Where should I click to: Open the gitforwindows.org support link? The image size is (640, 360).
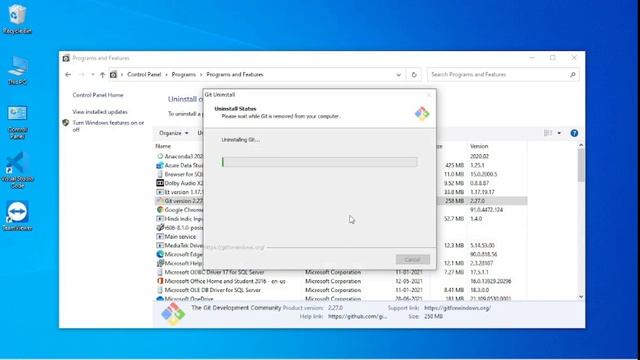click(458, 308)
